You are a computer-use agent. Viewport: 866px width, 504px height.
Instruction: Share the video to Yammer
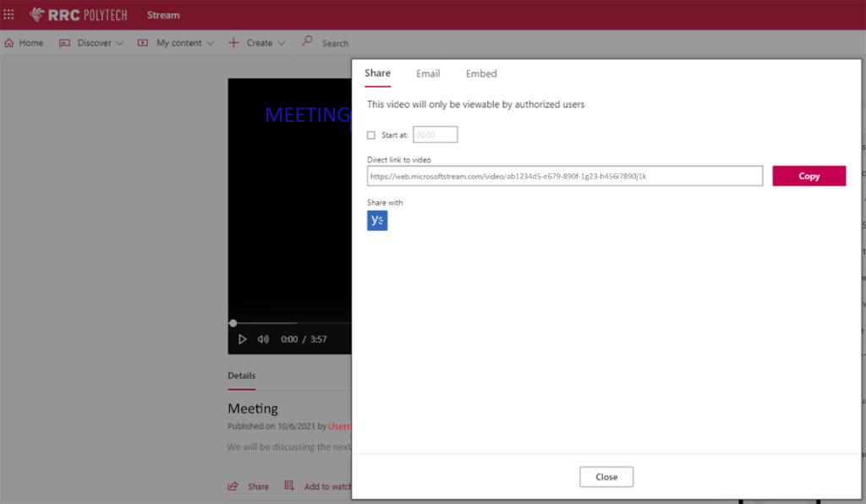[x=376, y=220]
